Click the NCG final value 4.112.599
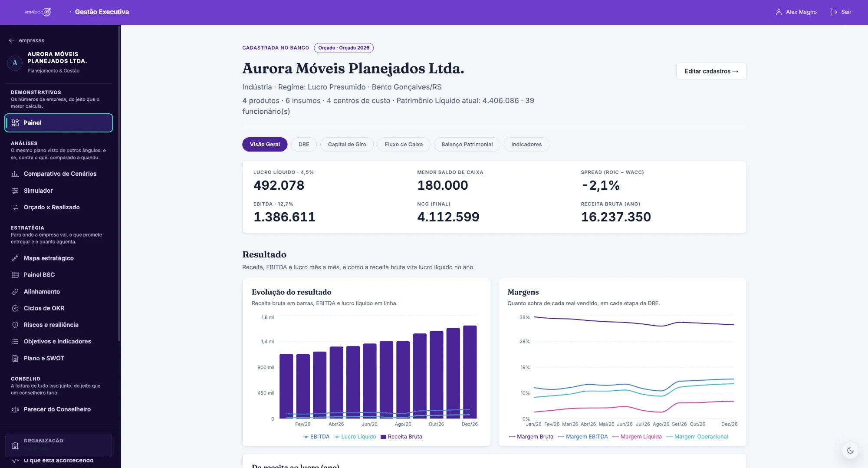 pos(448,217)
